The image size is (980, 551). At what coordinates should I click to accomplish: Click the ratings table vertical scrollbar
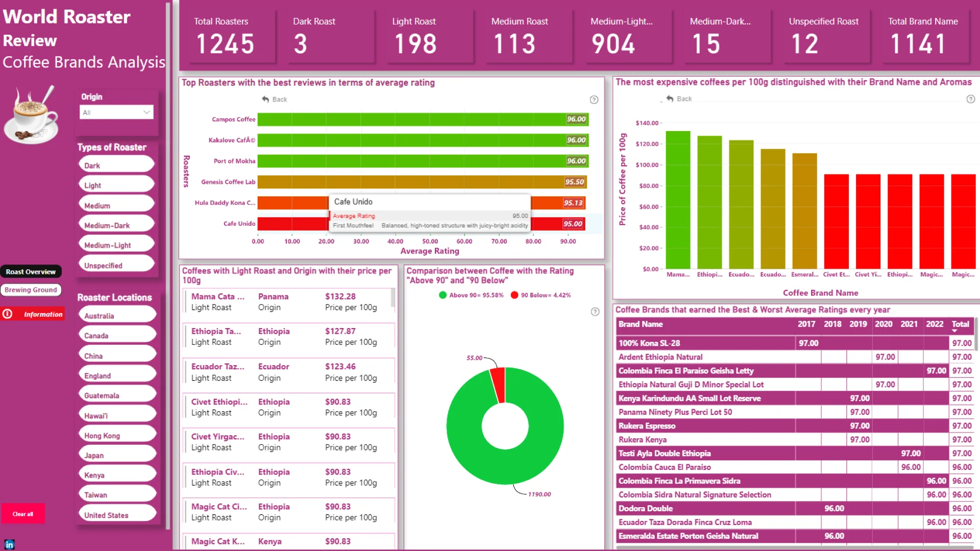click(x=976, y=334)
